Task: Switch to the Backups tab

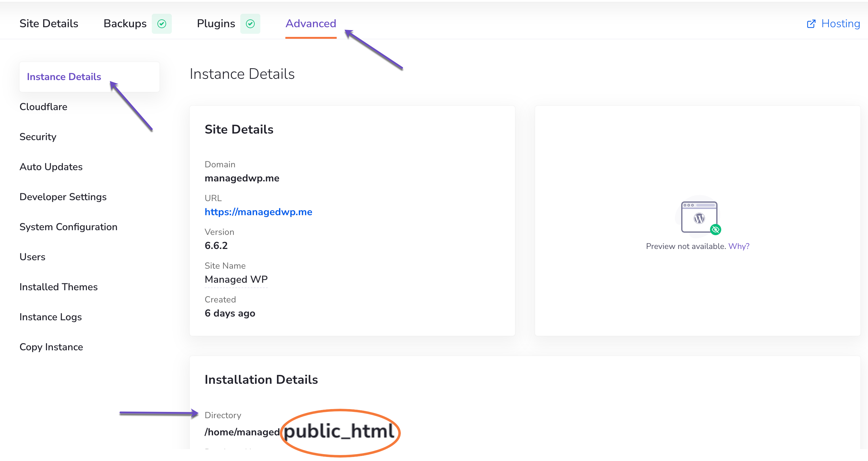Action: 125,23
